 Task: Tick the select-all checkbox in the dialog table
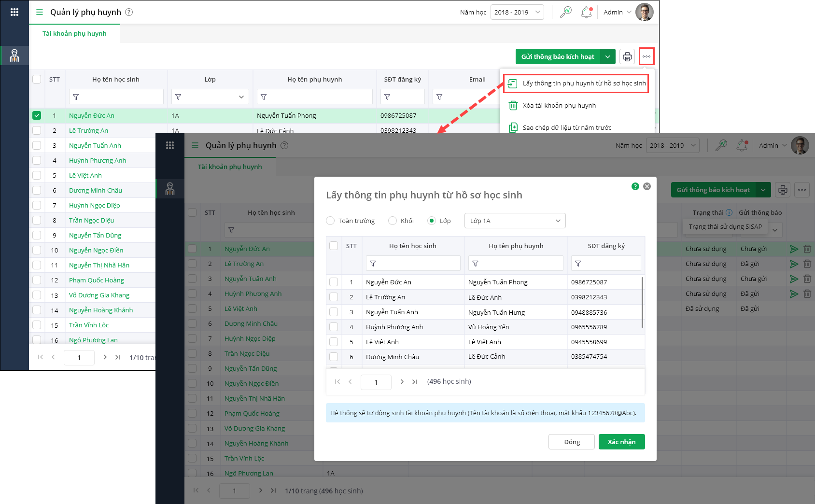[x=334, y=246]
